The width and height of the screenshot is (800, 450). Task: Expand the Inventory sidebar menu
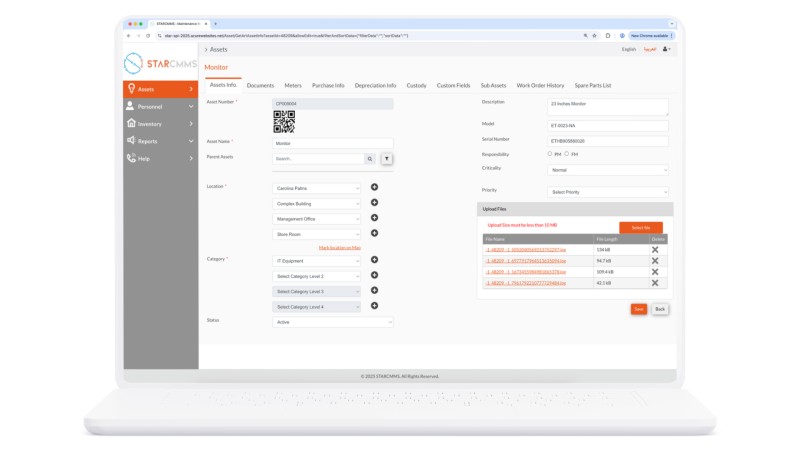tap(160, 124)
